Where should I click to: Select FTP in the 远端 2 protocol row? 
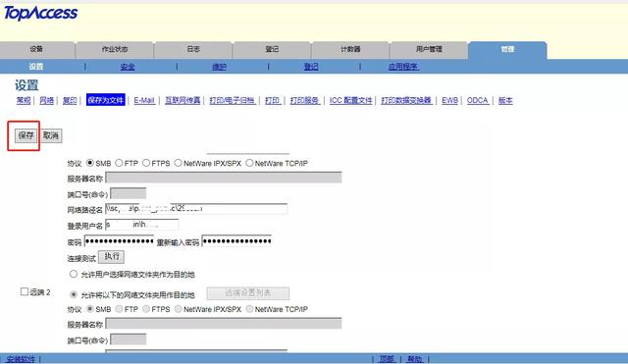pos(119,309)
